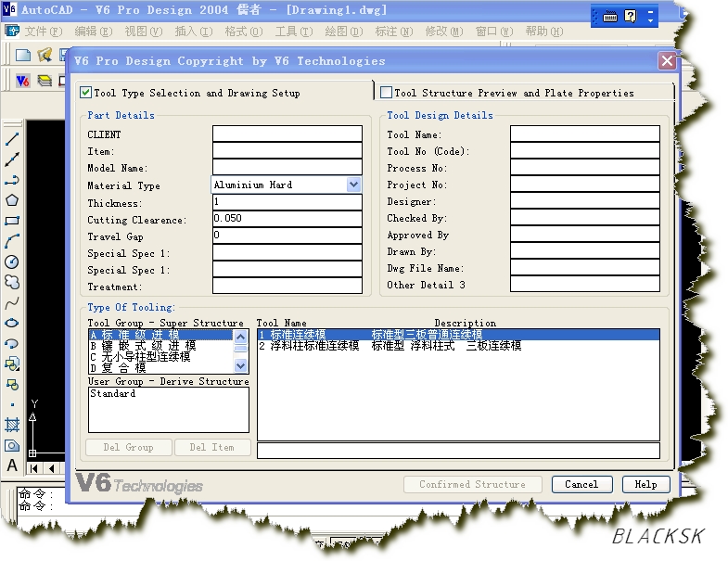This screenshot has height=561, width=728.
Task: Select the Line draw tool
Action: pyautogui.click(x=12, y=139)
